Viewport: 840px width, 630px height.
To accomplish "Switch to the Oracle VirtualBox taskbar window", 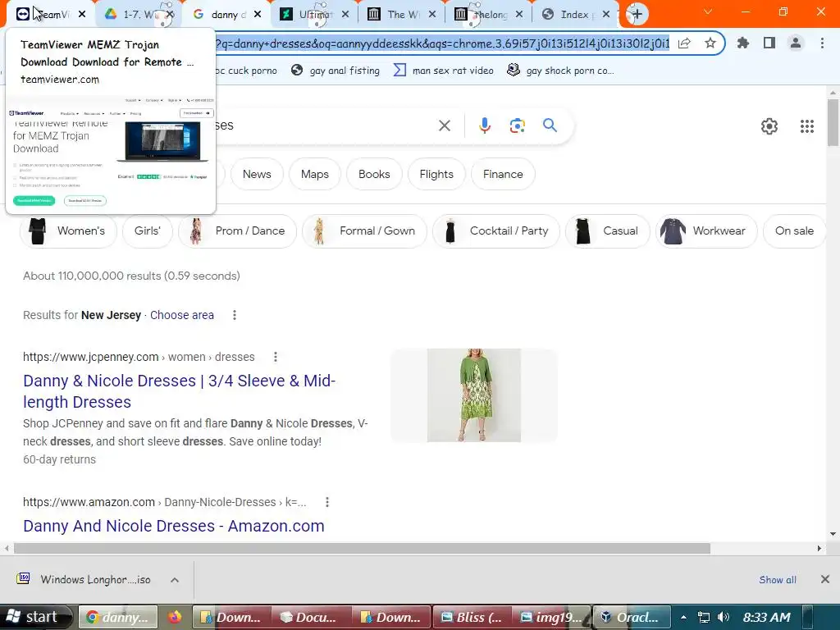I will click(631, 617).
